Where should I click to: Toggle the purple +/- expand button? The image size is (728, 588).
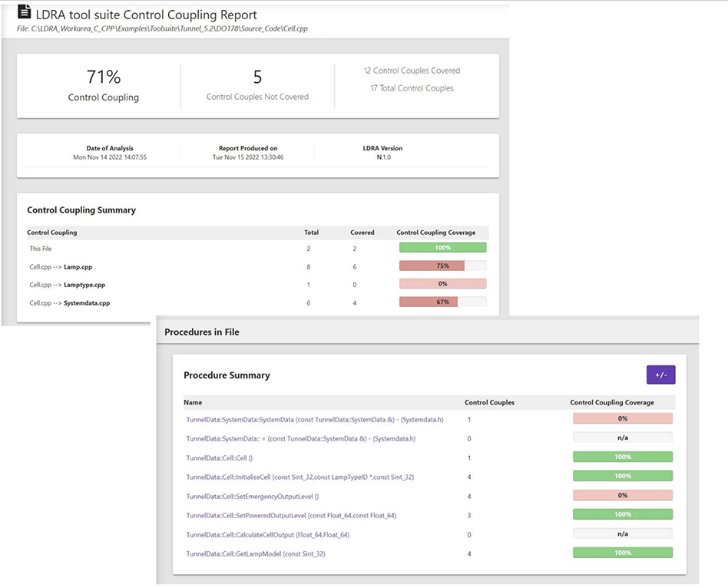tap(660, 375)
